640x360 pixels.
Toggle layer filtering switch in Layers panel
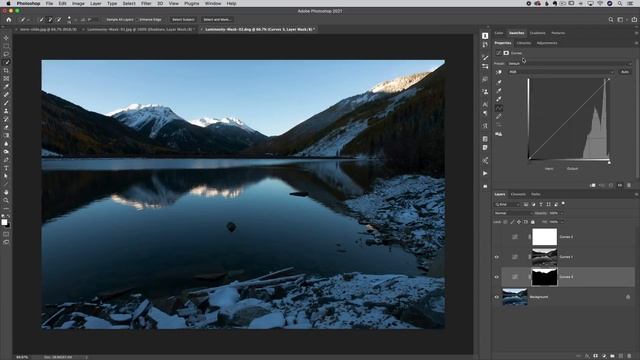coord(563,203)
